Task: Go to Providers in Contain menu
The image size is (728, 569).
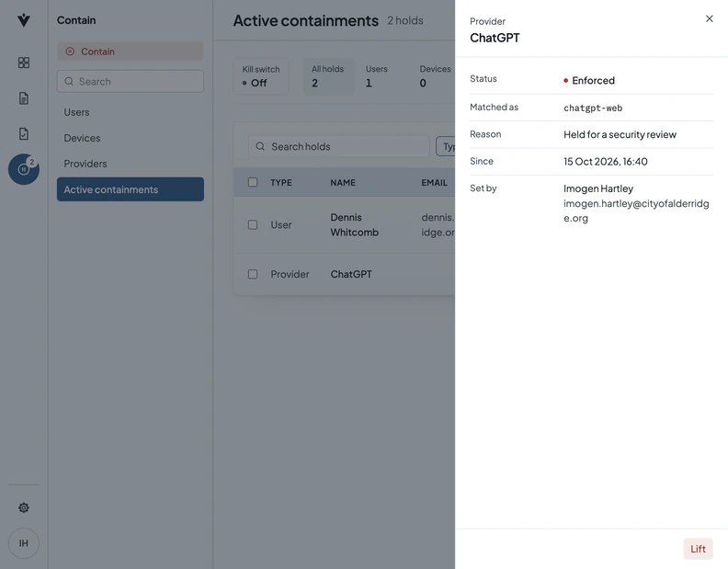Action: click(x=130, y=164)
